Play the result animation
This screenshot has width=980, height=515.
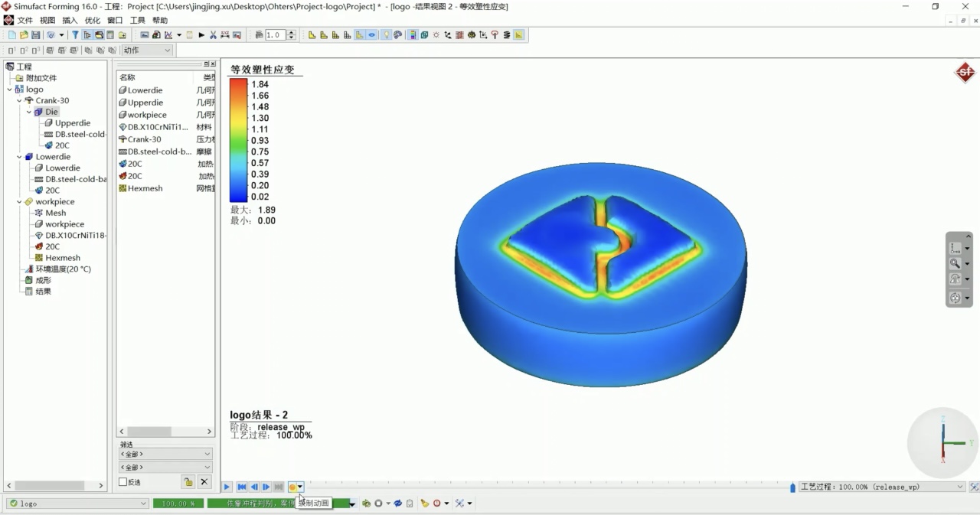pos(227,487)
